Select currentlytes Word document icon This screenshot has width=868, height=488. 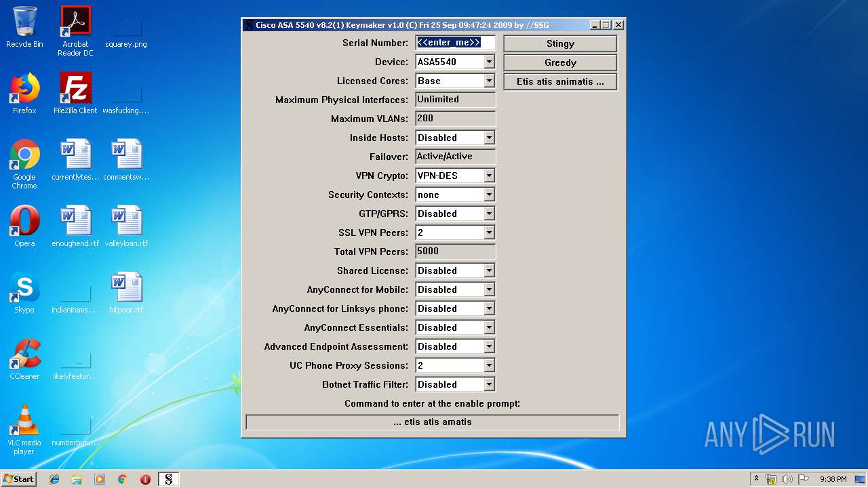(x=75, y=160)
